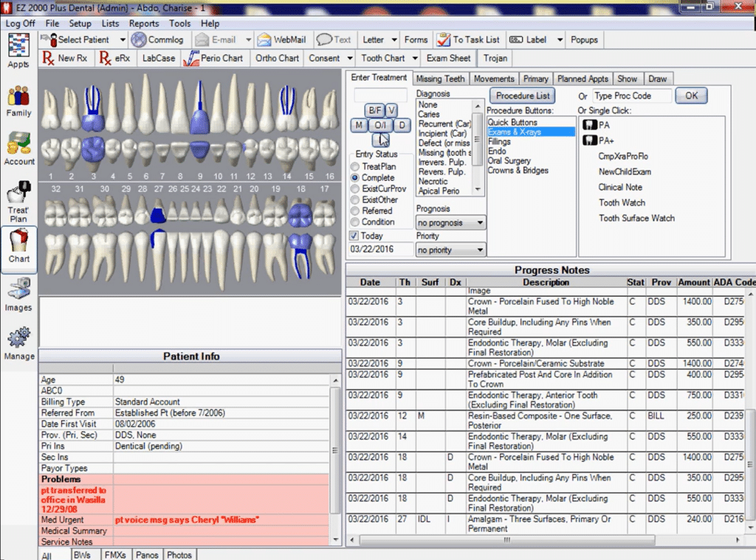Select Referred entry status
The height and width of the screenshot is (560, 756).
[355, 210]
